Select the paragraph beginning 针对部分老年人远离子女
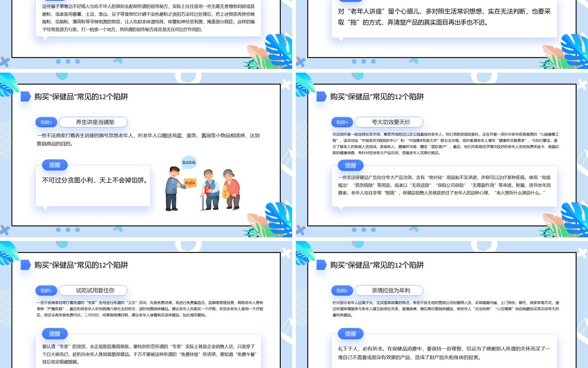Viewport: 588px width, 368px height. pyautogui.click(x=446, y=309)
